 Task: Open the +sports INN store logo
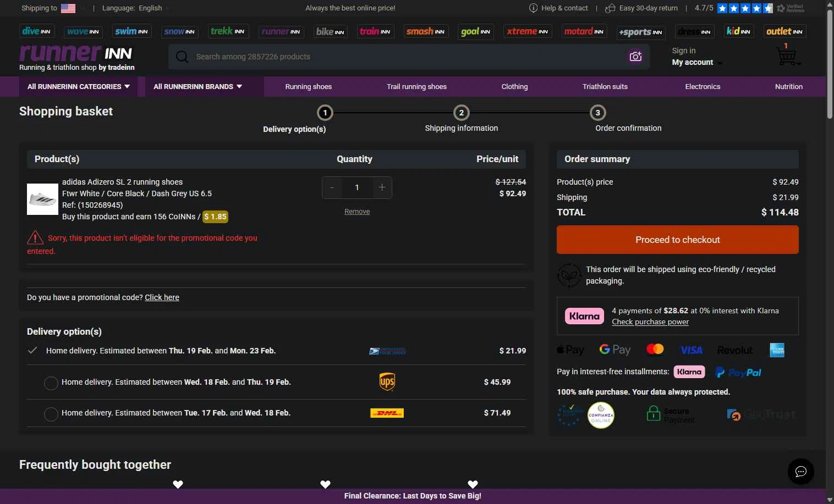coord(641,32)
